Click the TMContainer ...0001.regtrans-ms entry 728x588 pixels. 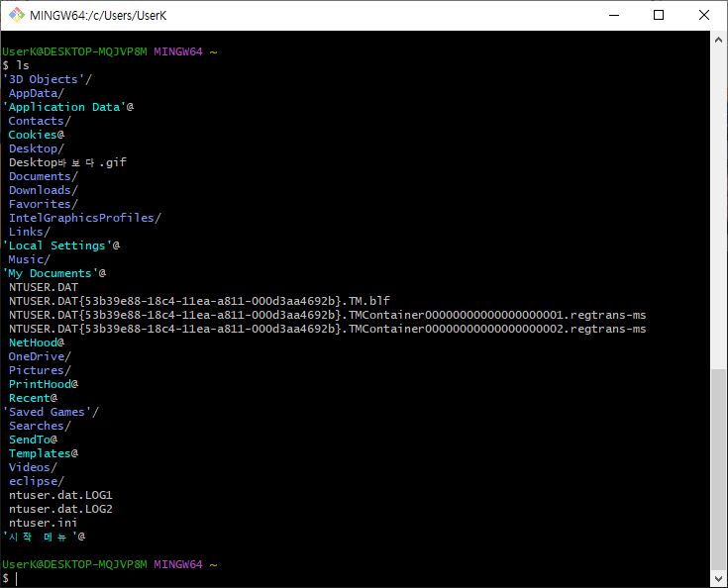click(327, 315)
